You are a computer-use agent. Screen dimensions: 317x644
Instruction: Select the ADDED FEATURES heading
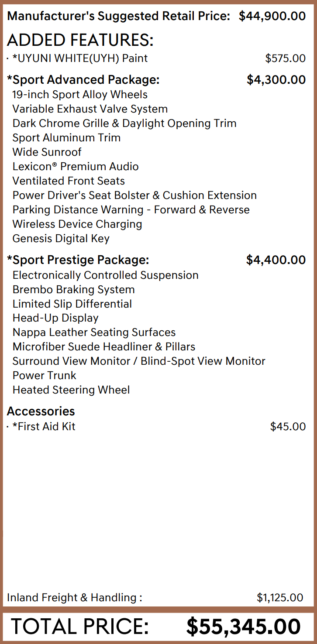coord(80,41)
